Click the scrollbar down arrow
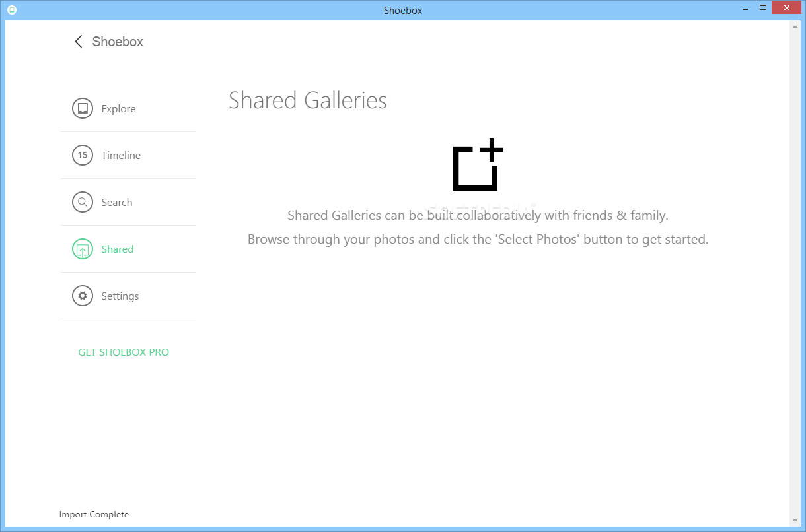 tap(795, 521)
